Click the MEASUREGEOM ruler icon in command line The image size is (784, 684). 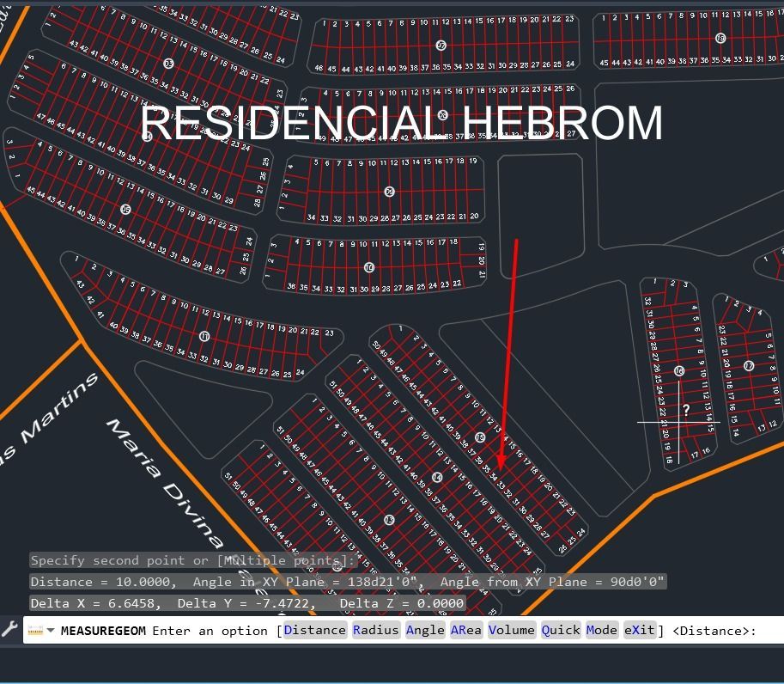click(35, 631)
